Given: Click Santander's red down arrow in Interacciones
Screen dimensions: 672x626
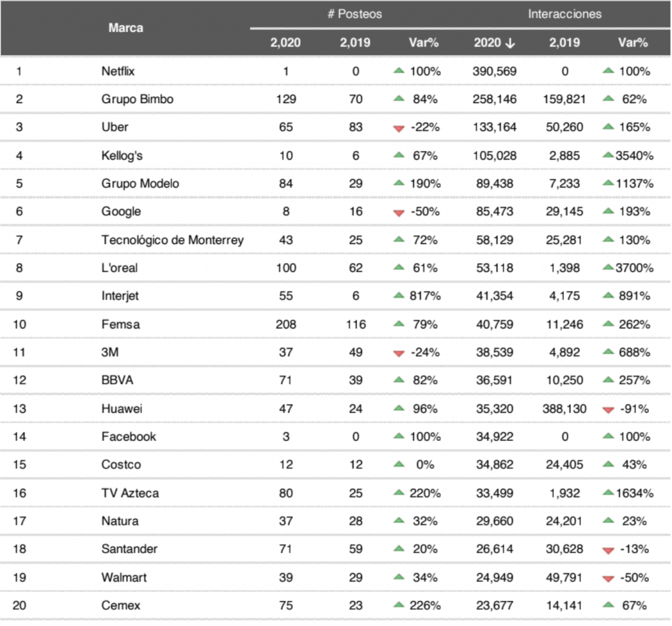Looking at the screenshot, I should 608,550.
